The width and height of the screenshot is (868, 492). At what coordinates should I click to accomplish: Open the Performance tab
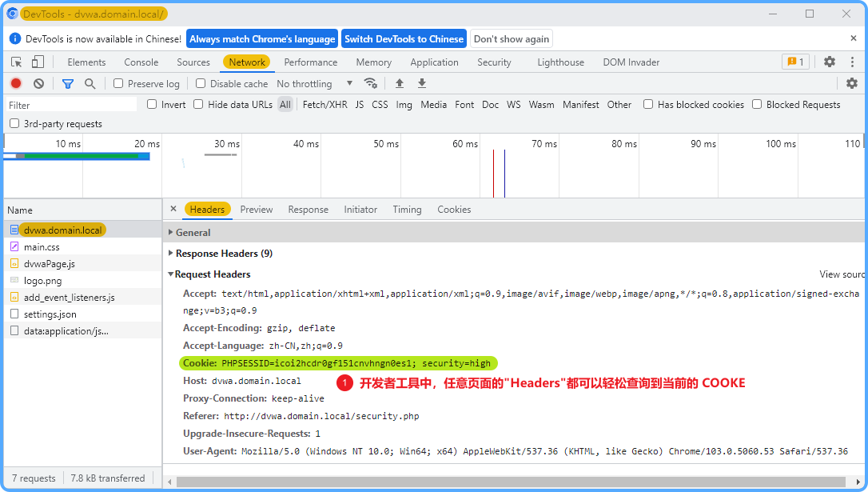click(x=311, y=62)
